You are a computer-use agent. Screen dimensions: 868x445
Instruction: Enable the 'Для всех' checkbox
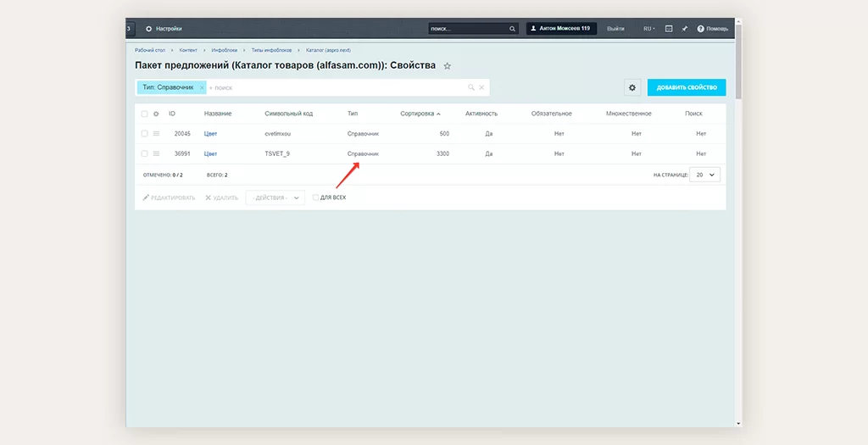(x=316, y=197)
